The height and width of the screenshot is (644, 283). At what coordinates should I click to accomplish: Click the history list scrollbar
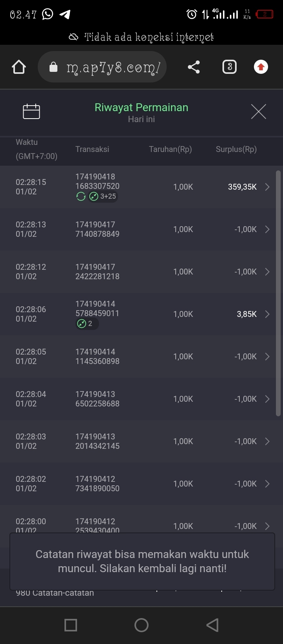coord(278,293)
